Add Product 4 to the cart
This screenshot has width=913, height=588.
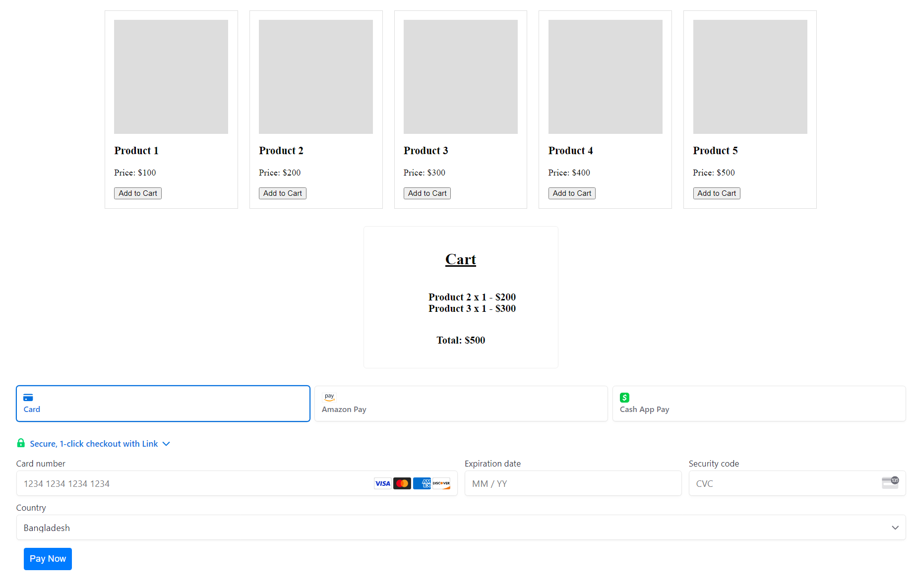pos(572,193)
